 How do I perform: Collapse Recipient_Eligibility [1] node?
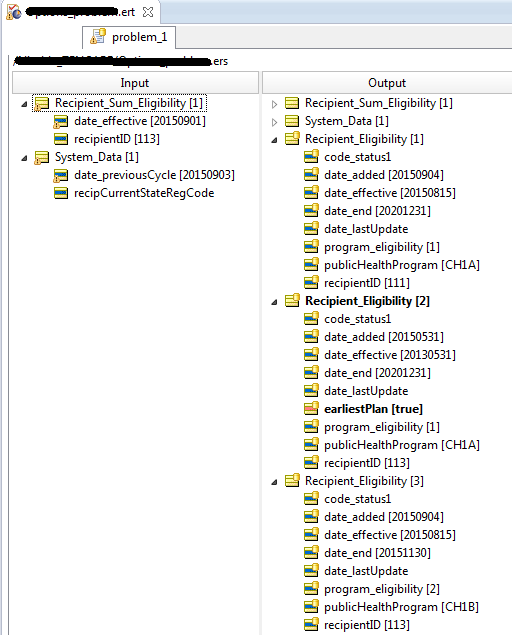click(274, 141)
